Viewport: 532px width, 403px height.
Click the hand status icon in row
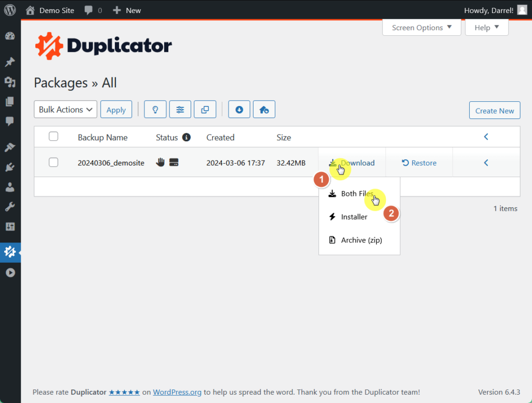tap(161, 162)
